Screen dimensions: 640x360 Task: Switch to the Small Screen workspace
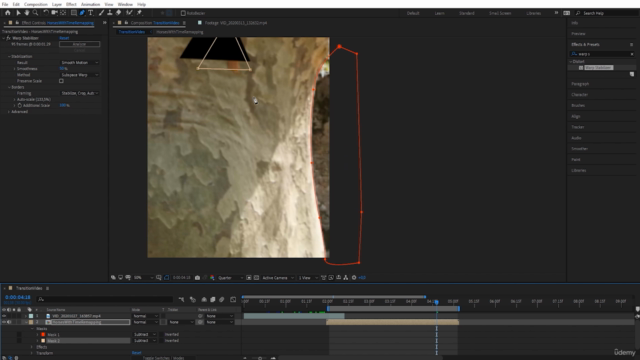tap(500, 13)
